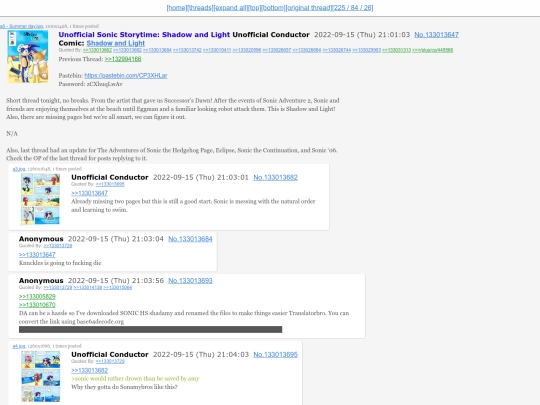Click post number No.133013693
The width and height of the screenshot is (540, 405).
tap(190, 281)
